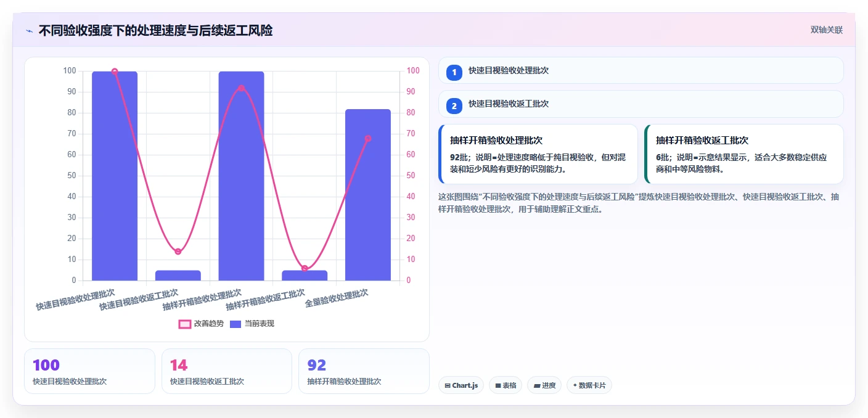Click the 双轴关联 label in header
Image resolution: width=868 pixels, height=418 pixels.
pos(826,30)
